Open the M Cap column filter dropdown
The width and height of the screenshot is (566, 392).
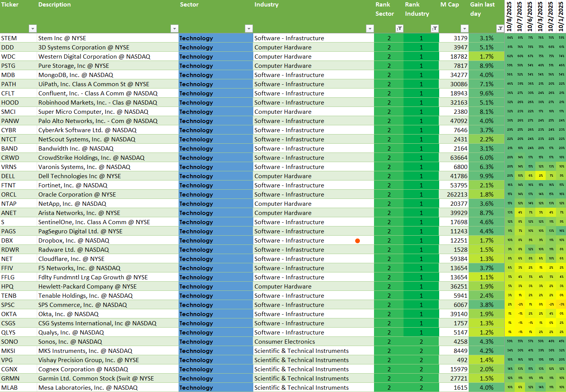coord(464,29)
